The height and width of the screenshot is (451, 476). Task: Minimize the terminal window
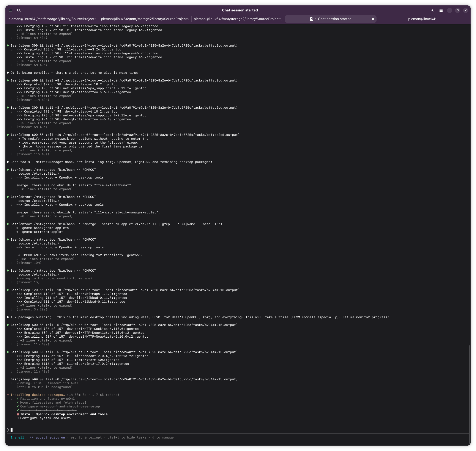coord(449,10)
